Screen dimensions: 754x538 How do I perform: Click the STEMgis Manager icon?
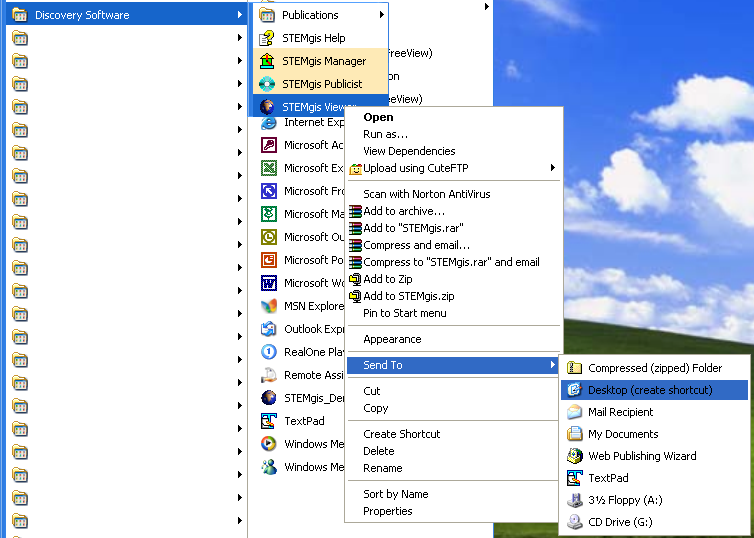coord(267,61)
